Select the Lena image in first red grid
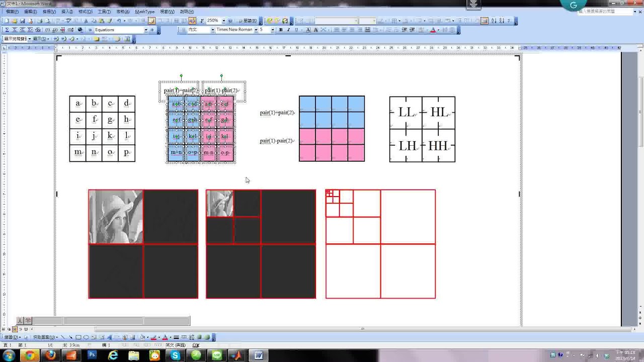 [116, 217]
